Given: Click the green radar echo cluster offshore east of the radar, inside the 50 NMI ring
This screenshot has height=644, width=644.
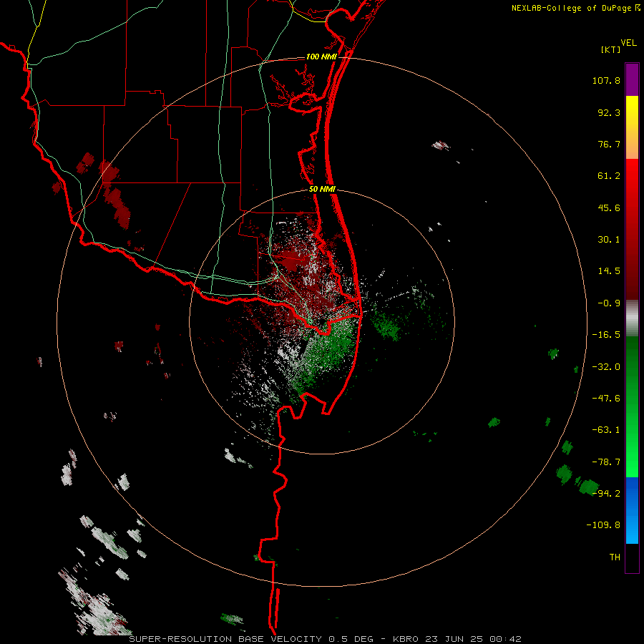Looking at the screenshot, I should point(386,326).
